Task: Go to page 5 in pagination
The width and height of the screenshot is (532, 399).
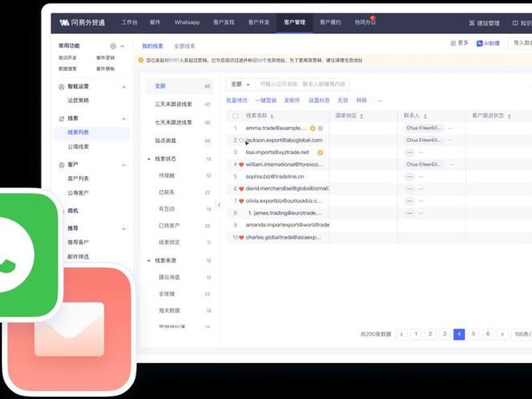Action: [473, 334]
